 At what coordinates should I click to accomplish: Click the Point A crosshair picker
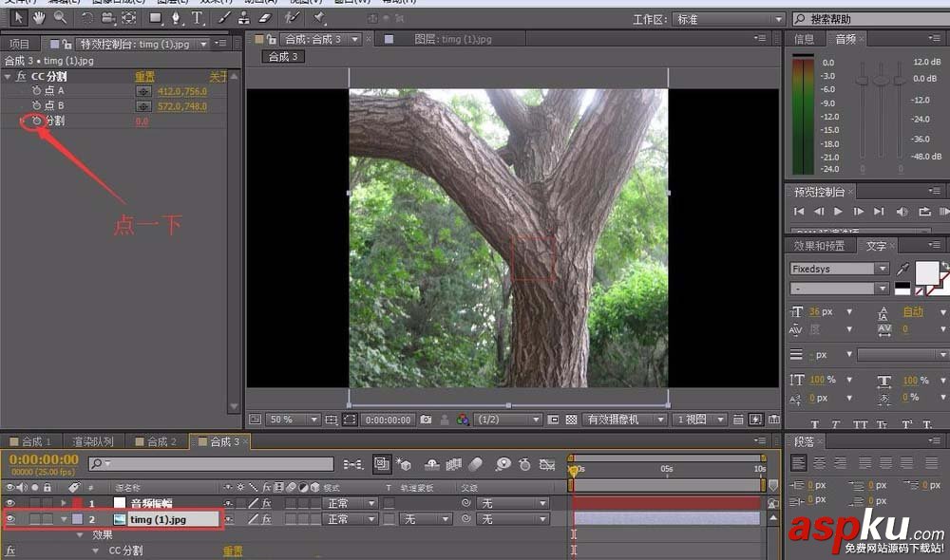point(143,91)
